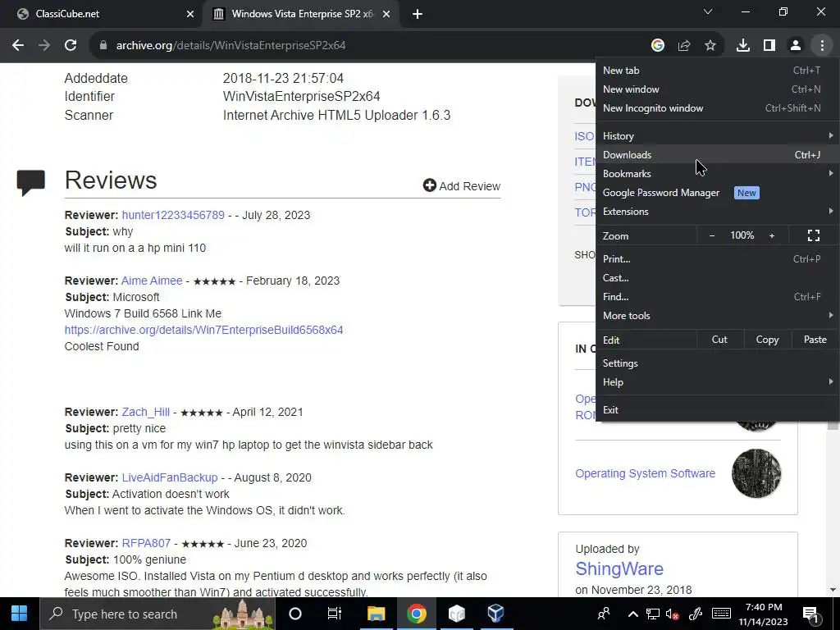Image resolution: width=840 pixels, height=630 pixels.
Task: Click the Add Review button
Action: coord(462,186)
